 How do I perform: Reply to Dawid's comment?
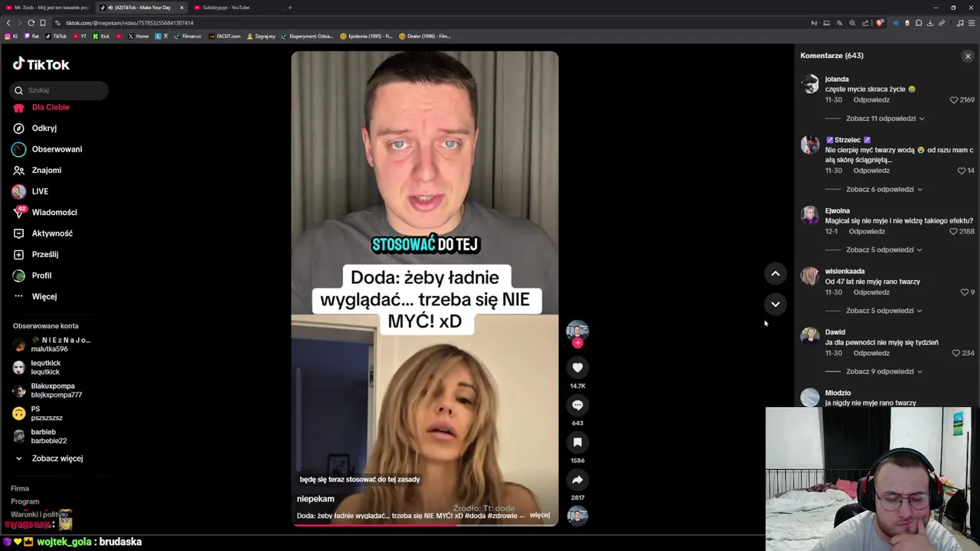click(x=871, y=353)
